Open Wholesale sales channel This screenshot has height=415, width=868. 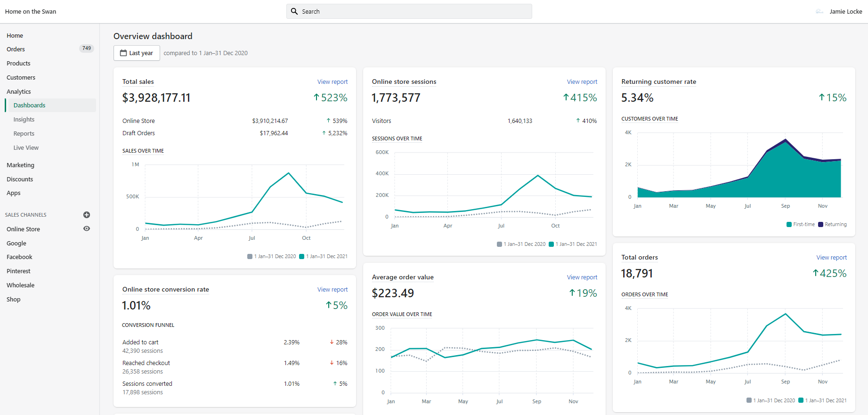pyautogui.click(x=20, y=285)
